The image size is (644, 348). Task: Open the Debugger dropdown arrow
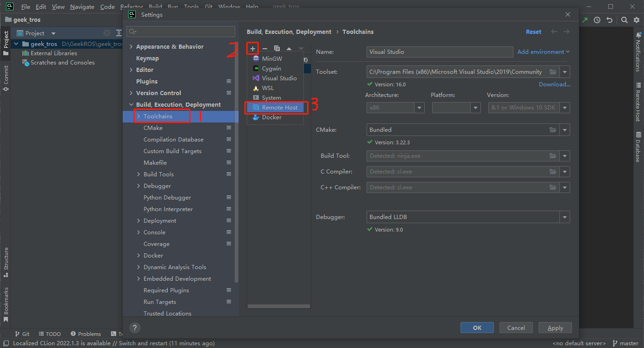tap(565, 217)
